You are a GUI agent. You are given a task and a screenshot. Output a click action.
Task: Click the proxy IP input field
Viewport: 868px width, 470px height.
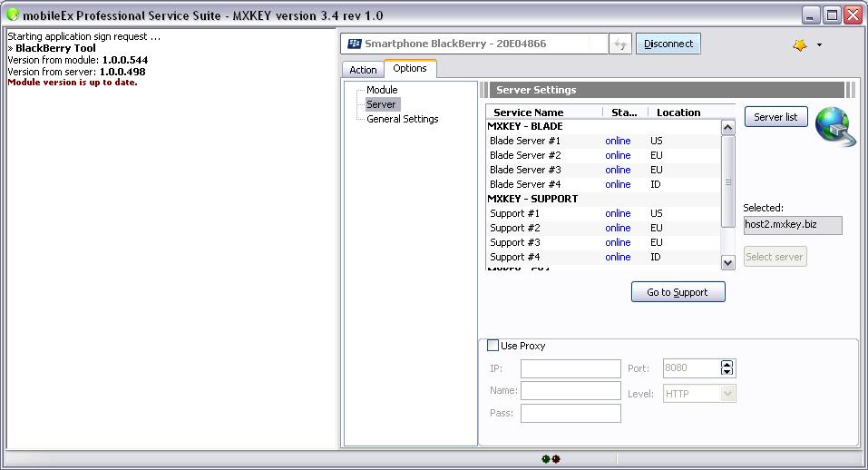point(571,368)
